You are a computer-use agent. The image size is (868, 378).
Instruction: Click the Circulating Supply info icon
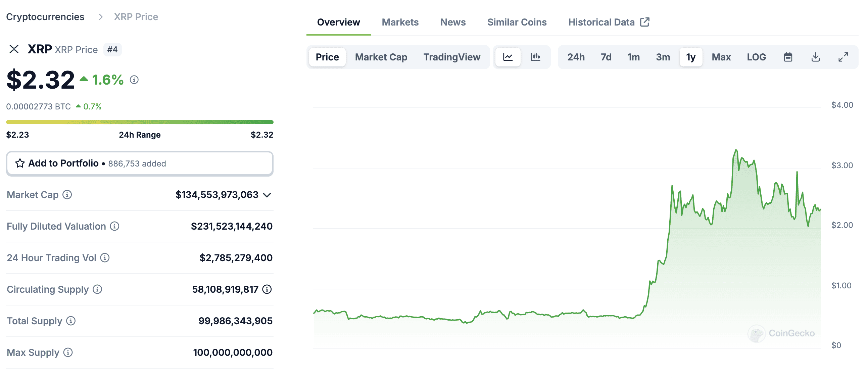click(x=97, y=289)
